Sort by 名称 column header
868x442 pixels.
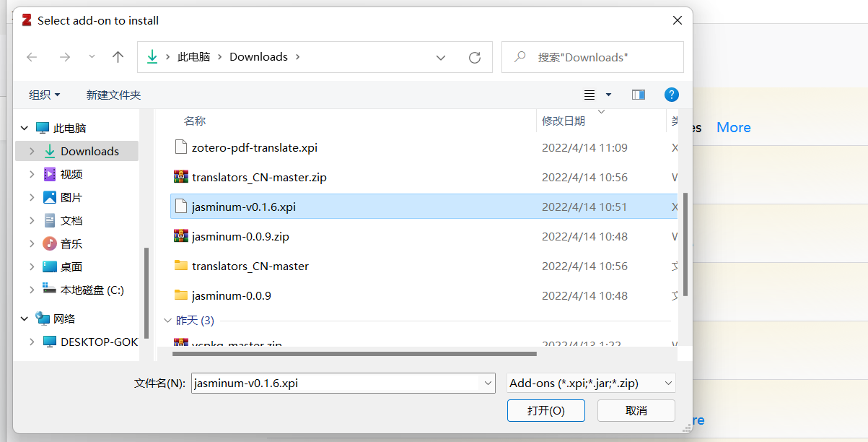click(x=195, y=121)
